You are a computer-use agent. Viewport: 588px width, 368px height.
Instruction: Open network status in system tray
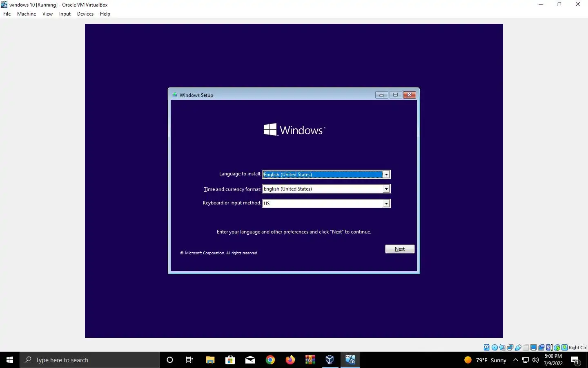click(x=526, y=360)
